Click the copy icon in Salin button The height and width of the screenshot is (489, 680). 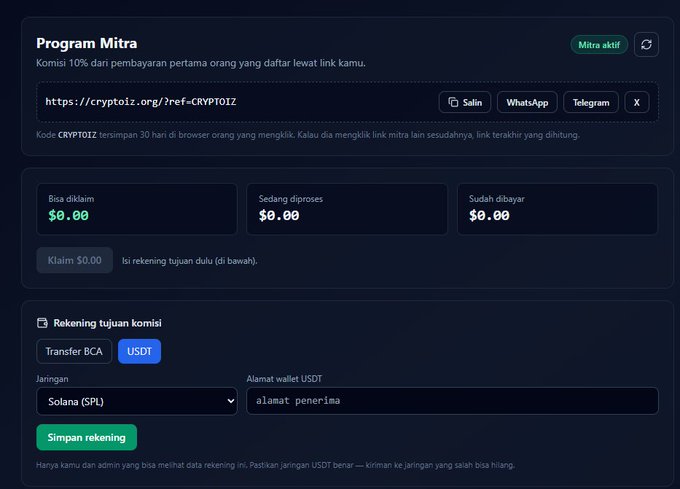[x=453, y=102]
